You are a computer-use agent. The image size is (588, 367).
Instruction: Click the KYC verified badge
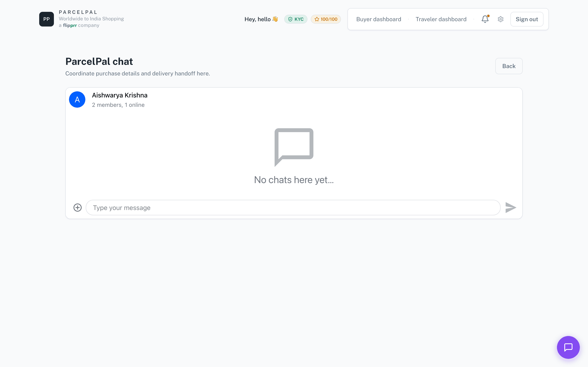point(296,19)
